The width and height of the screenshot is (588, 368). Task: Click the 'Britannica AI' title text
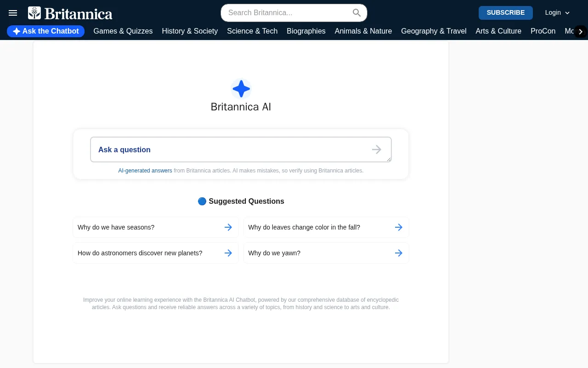click(241, 107)
